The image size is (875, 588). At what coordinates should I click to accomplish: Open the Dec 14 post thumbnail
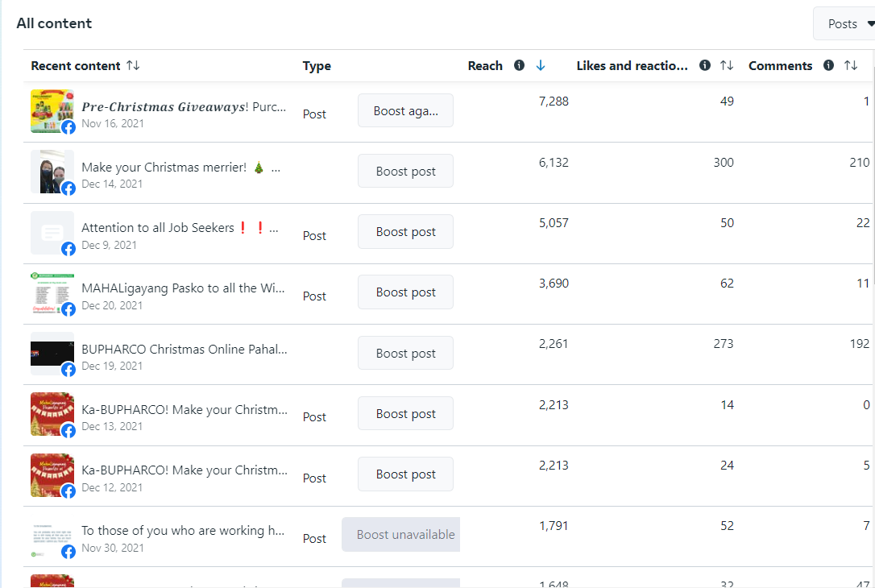[52, 171]
